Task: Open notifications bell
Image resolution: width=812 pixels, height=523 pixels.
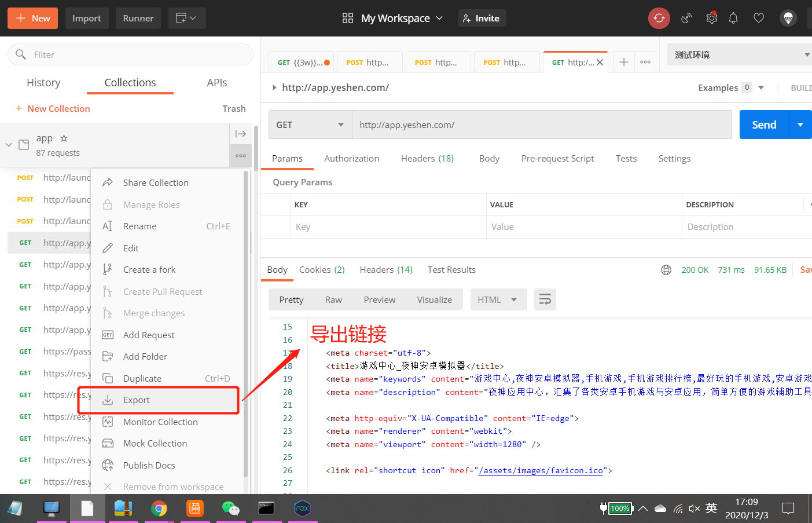Action: coord(733,18)
